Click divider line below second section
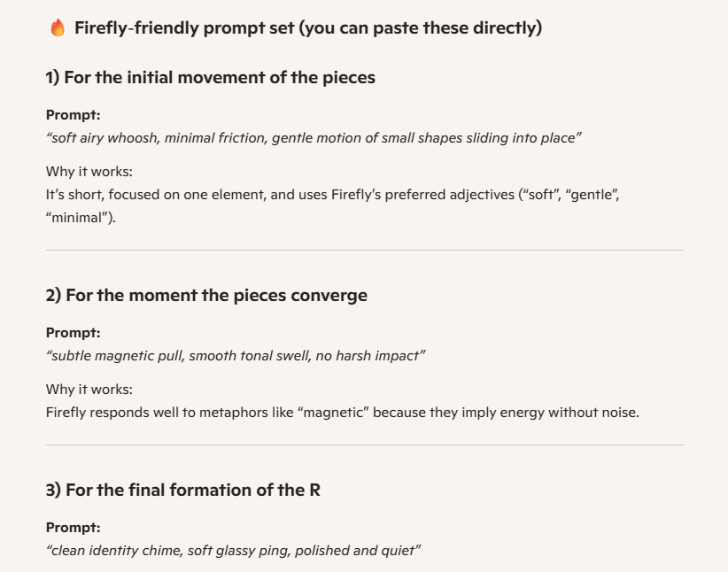The image size is (728, 572). click(365, 444)
